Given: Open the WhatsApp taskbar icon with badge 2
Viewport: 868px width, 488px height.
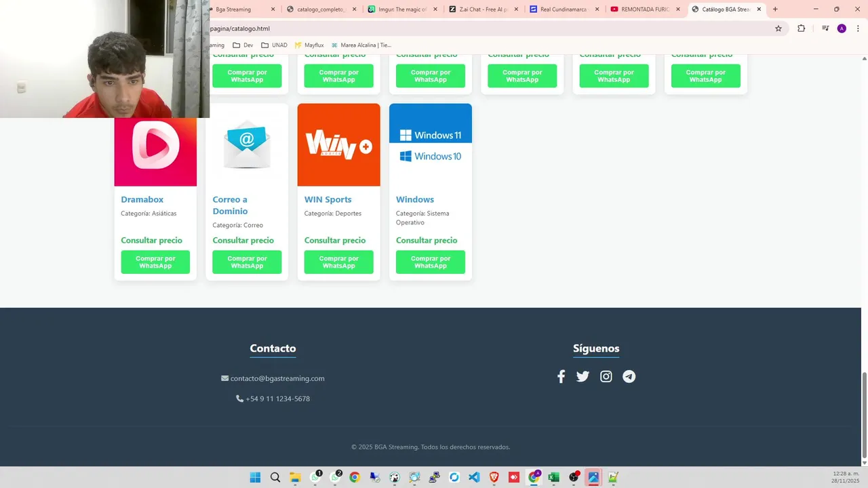Looking at the screenshot, I should pyautogui.click(x=335, y=477).
